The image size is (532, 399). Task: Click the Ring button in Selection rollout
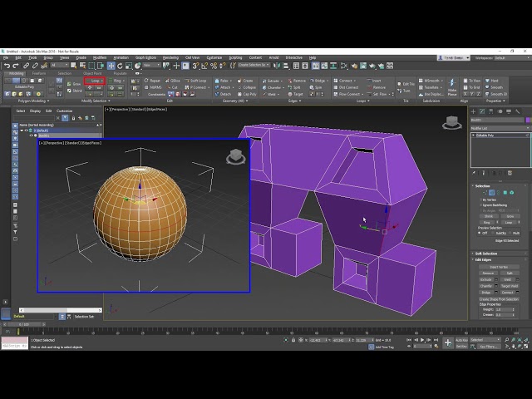486,222
